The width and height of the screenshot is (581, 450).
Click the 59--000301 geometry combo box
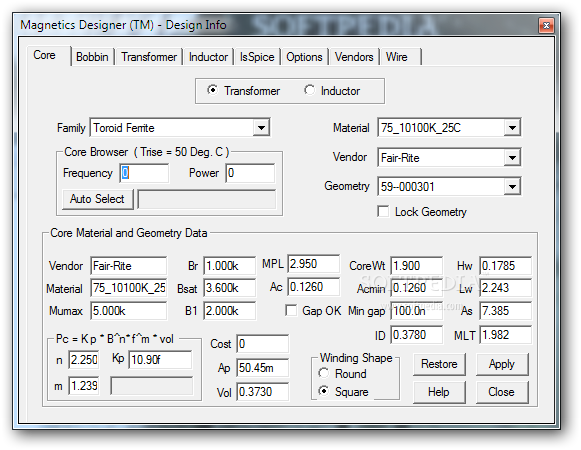tap(449, 186)
